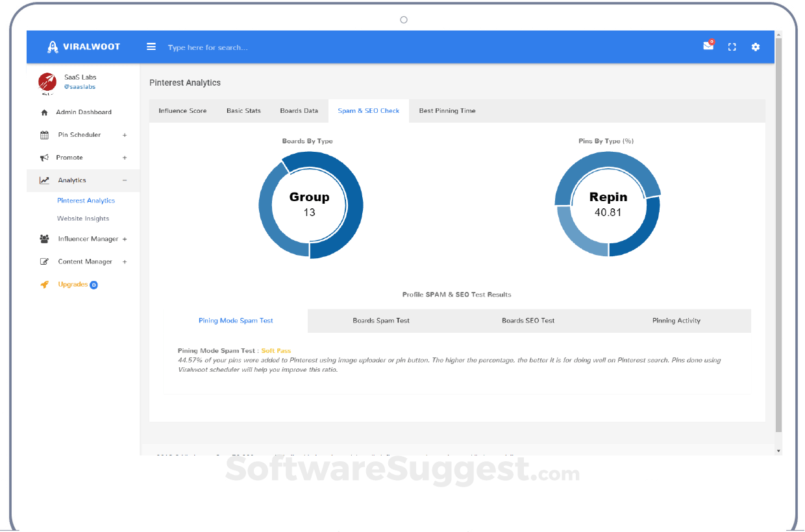Viewport: 805px width, 532px height.
Task: Switch to the Influence Score tab
Action: [182, 111]
